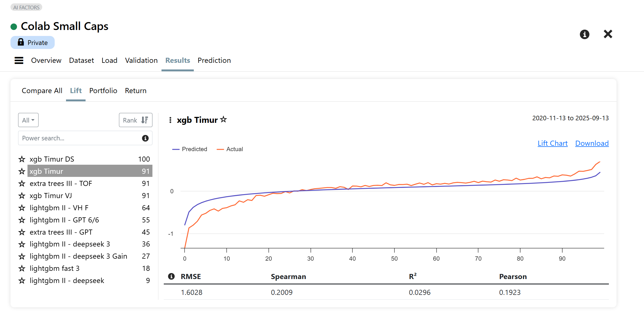This screenshot has height=313, width=644.
Task: Select lightgbm II - VH F model
Action: point(59,208)
